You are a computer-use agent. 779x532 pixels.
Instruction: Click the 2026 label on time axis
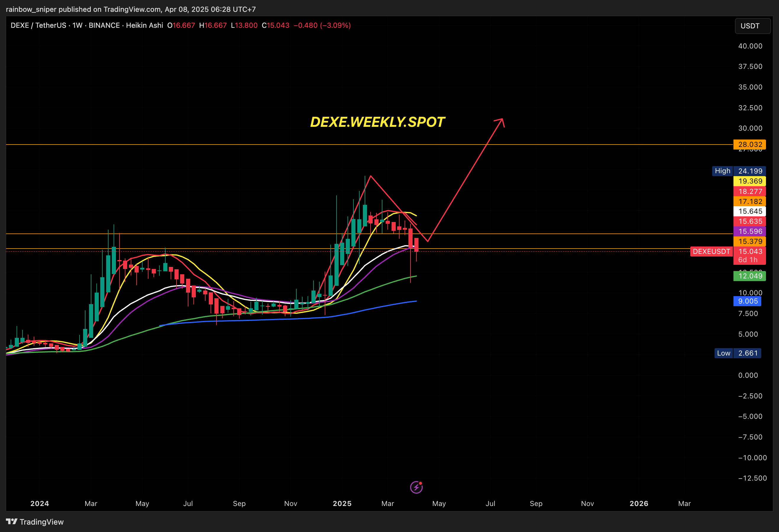coord(639,504)
